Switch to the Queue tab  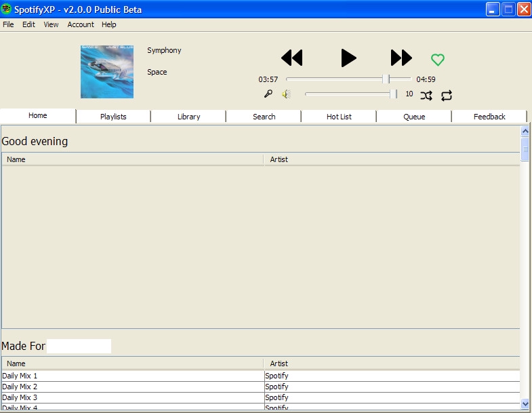pyautogui.click(x=414, y=117)
